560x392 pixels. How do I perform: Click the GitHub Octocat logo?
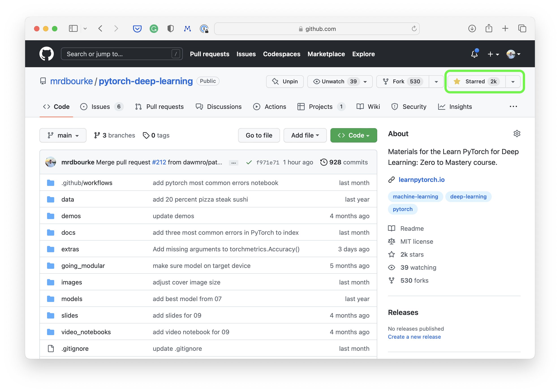click(46, 54)
